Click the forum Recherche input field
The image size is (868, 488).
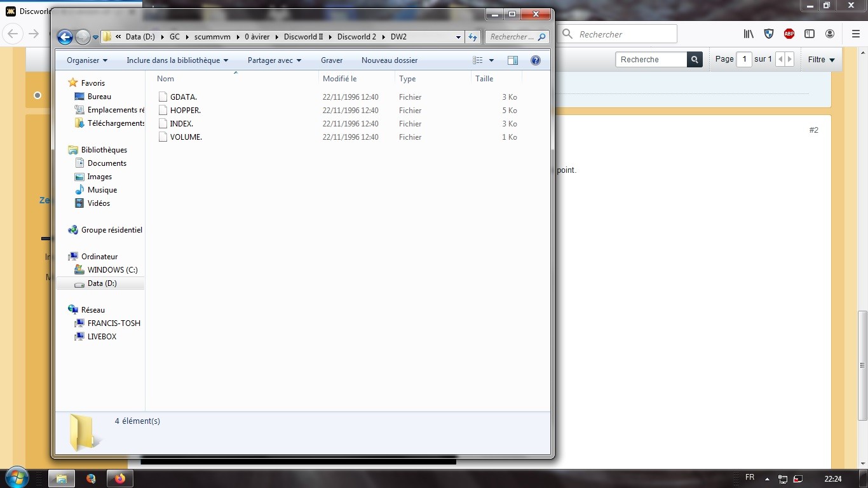(651, 60)
